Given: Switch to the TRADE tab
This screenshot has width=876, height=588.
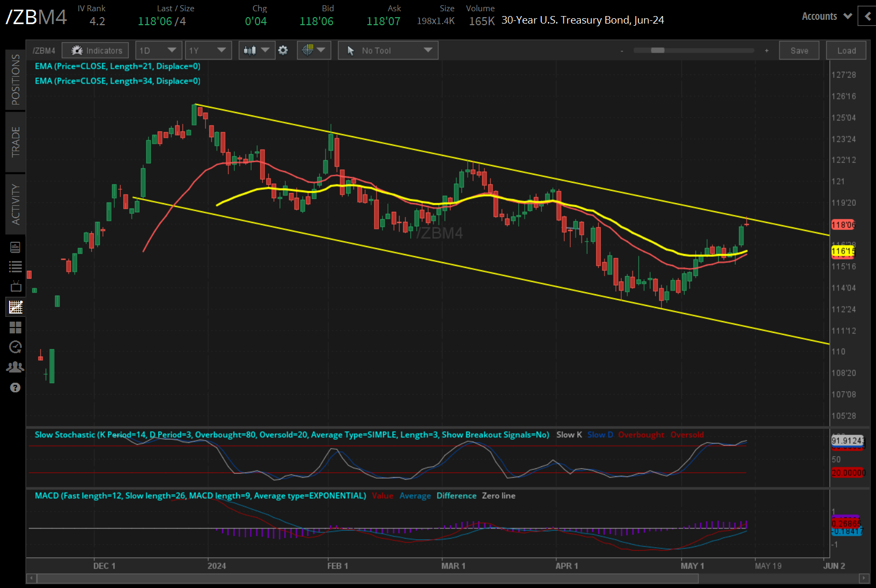Looking at the screenshot, I should [15, 142].
